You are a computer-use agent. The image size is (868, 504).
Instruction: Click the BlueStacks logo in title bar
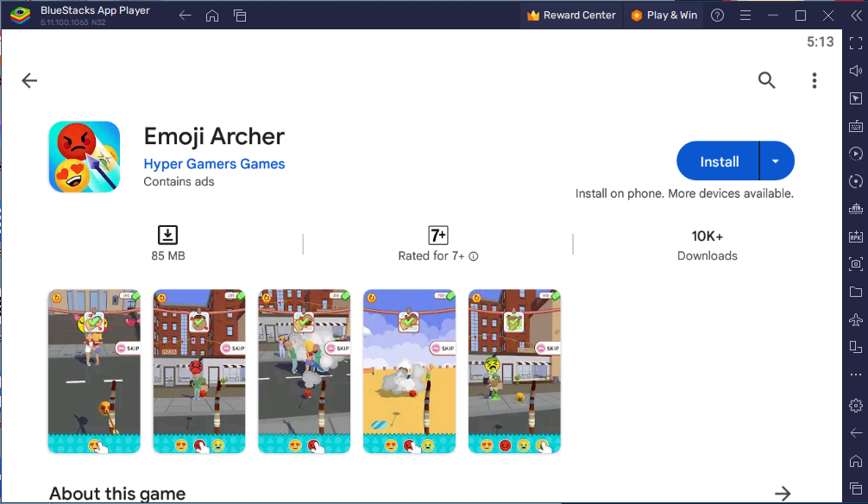point(20,16)
